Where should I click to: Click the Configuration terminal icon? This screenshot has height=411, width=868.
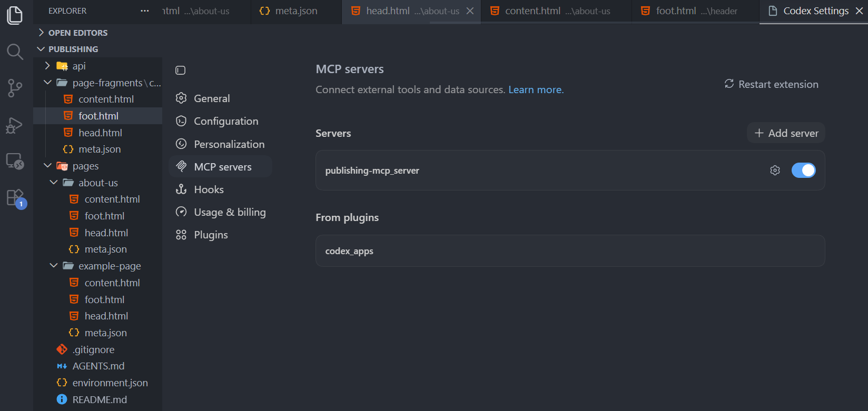click(x=181, y=121)
